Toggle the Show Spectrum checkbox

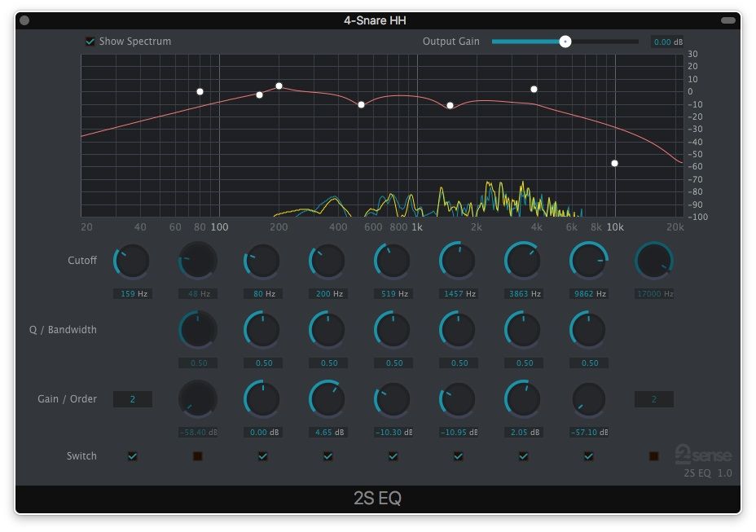pos(90,42)
